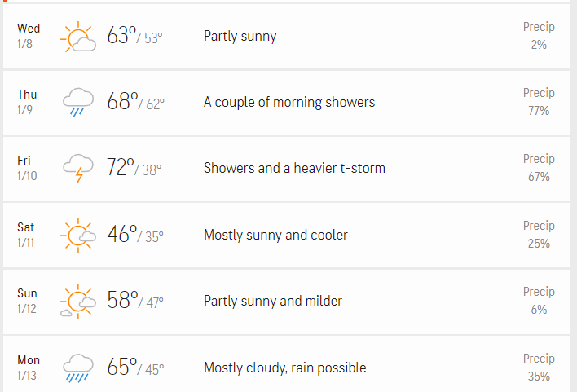Click the 65° high temperature on Monday
The width and height of the screenshot is (577, 392).
pos(121,367)
